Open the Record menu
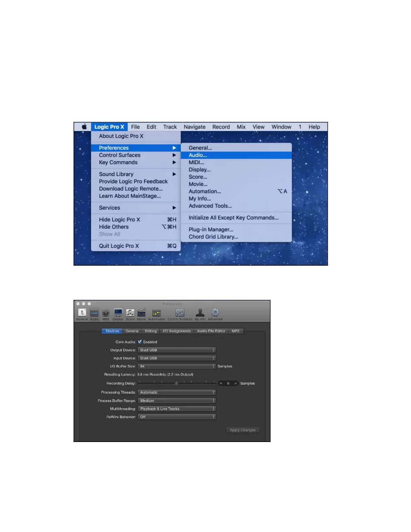The height and width of the screenshot is (532, 411). pyautogui.click(x=221, y=127)
